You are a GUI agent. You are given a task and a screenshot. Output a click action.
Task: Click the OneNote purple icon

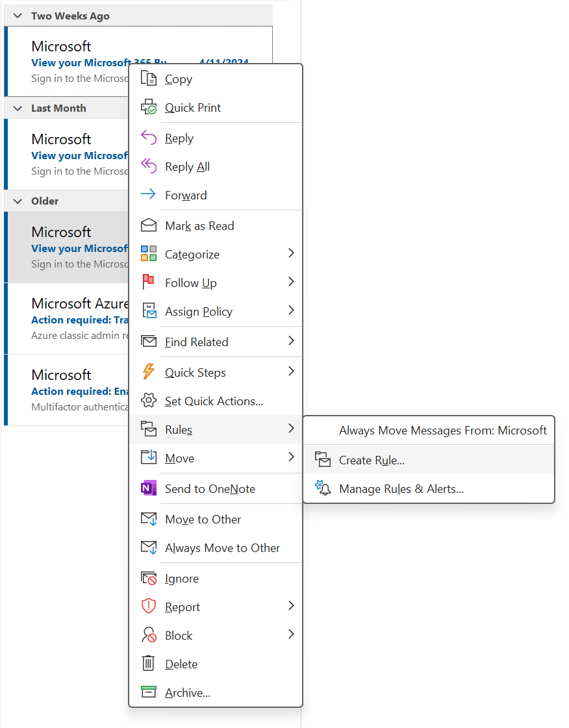coord(149,488)
